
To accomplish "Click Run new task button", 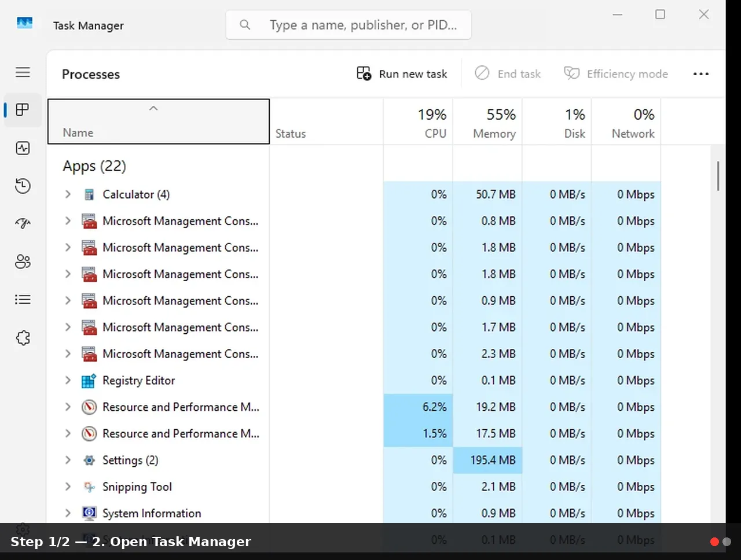I will (402, 74).
